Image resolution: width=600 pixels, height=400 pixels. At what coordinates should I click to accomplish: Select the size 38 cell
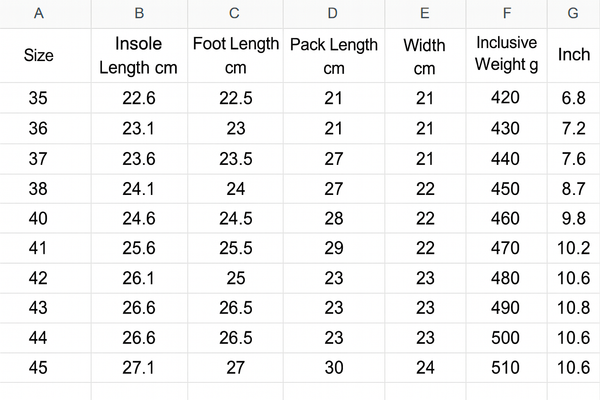38,188
